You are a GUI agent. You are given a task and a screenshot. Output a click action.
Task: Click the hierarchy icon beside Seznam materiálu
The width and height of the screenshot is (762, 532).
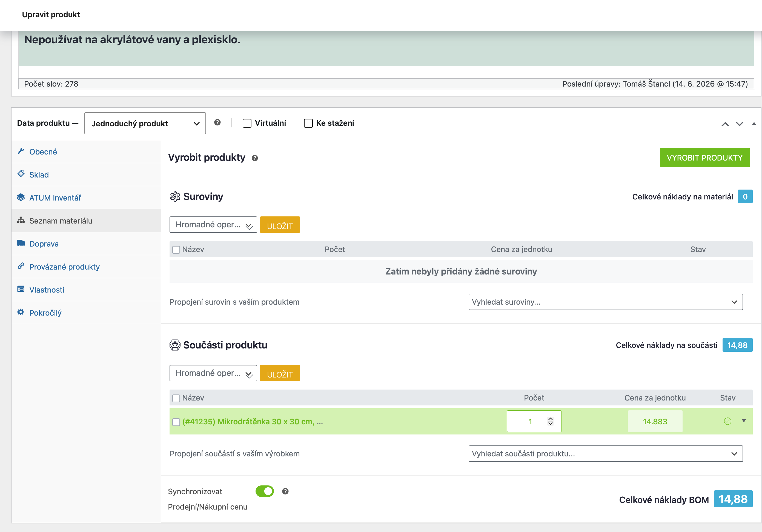tap(21, 220)
